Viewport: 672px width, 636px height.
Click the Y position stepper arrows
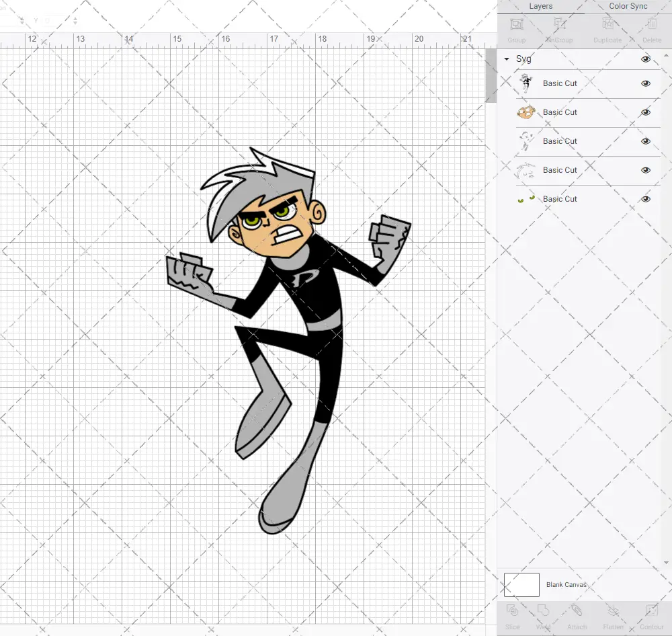click(x=75, y=20)
